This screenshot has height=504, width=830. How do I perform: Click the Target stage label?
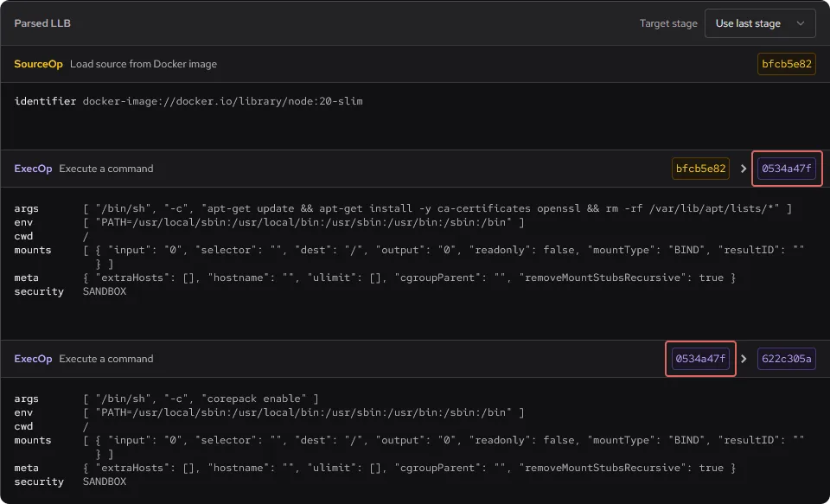668,23
